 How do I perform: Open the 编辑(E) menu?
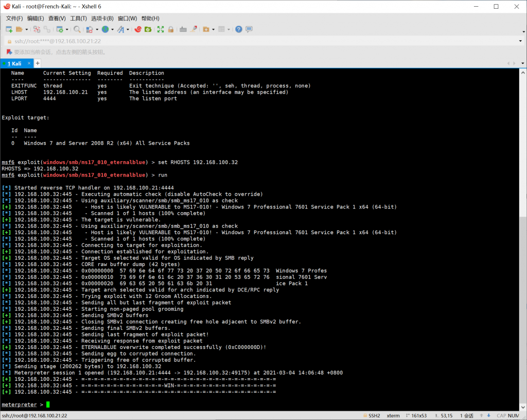[36, 19]
